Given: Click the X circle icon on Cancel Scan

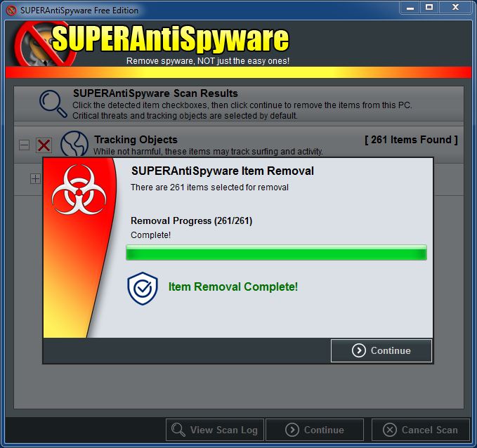Looking at the screenshot, I should 390,430.
